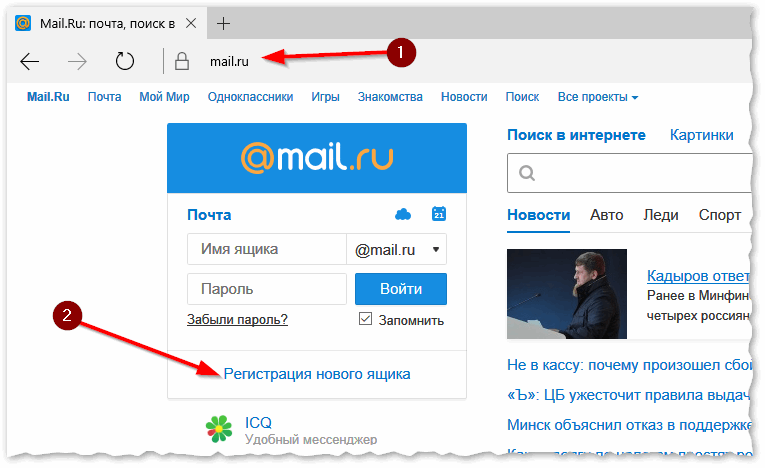This screenshot has width=765, height=468.
Task: Click the @mail.ru logo banner
Action: (317, 158)
